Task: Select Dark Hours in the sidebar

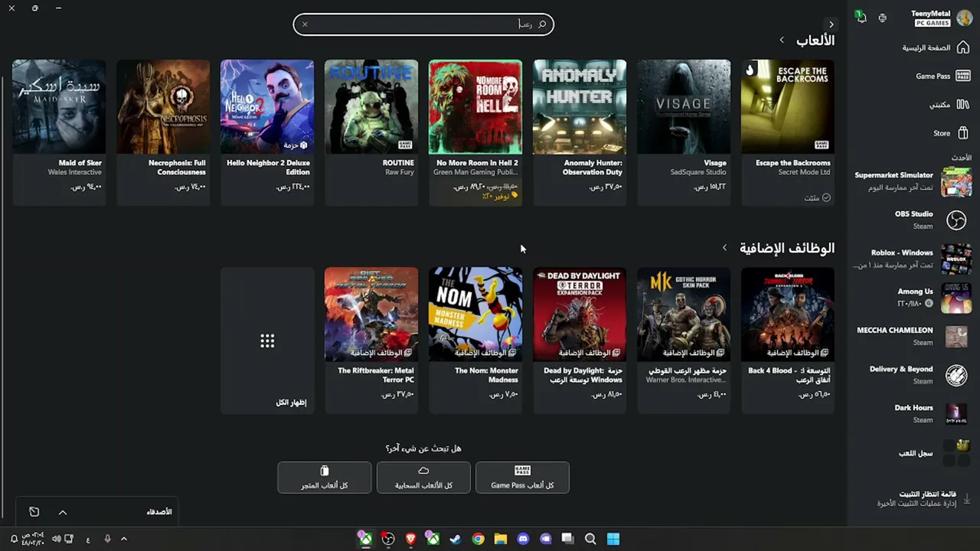Action: pyautogui.click(x=913, y=413)
